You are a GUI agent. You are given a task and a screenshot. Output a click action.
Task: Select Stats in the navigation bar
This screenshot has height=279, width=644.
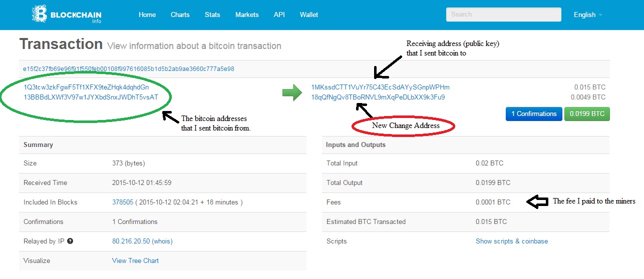pyautogui.click(x=212, y=14)
